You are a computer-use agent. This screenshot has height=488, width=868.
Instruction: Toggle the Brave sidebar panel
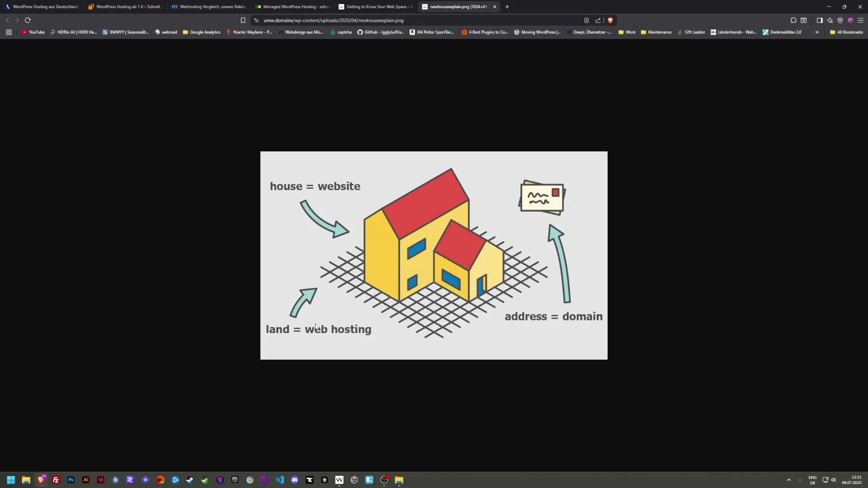coord(820,20)
